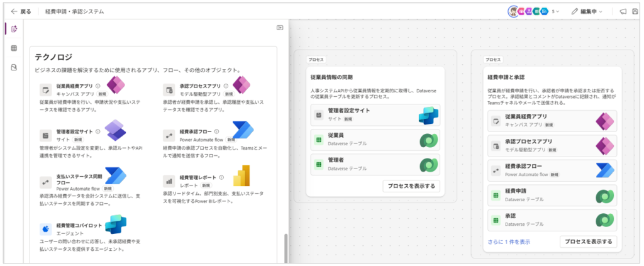Click the プロセス tag above the 経費申請と承認 card
This screenshot has height=266, width=644.
[x=493, y=60]
